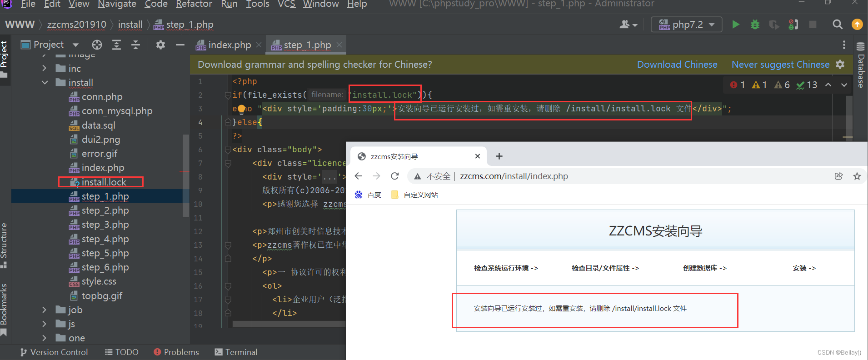Go to previous highlighted error arrow
The image size is (868, 360).
(x=828, y=85)
